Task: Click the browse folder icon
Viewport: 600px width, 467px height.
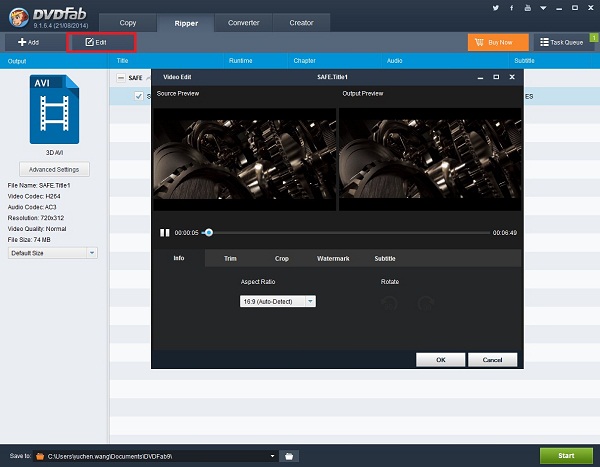Action: [289, 456]
